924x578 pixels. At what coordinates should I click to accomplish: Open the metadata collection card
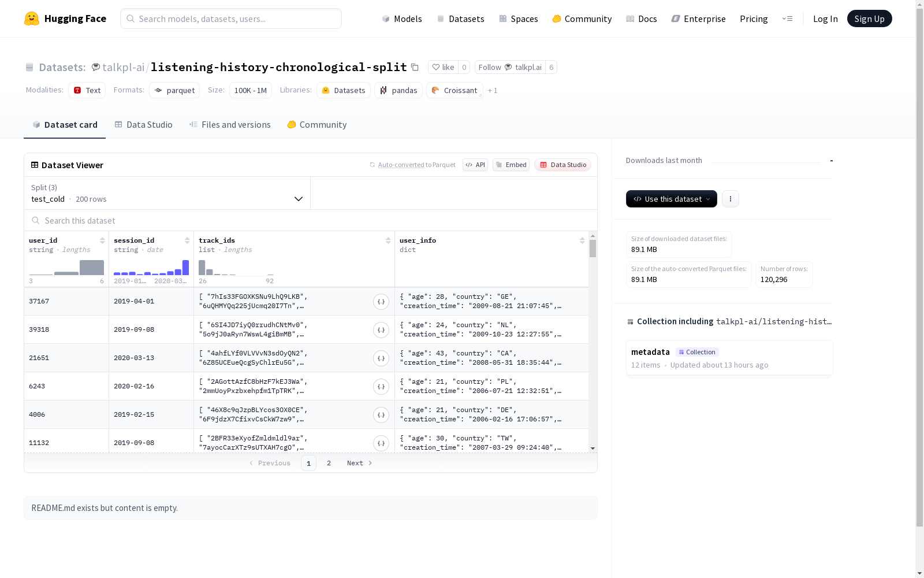click(x=729, y=358)
